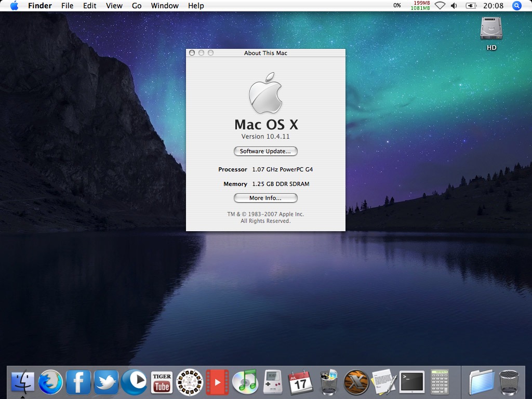Open Calculator from the Dock
This screenshot has width=532, height=399.
[x=440, y=382]
